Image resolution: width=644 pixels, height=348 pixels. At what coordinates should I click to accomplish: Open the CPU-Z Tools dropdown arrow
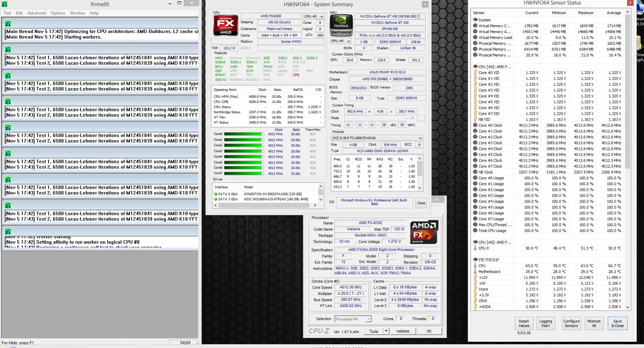(x=386, y=331)
